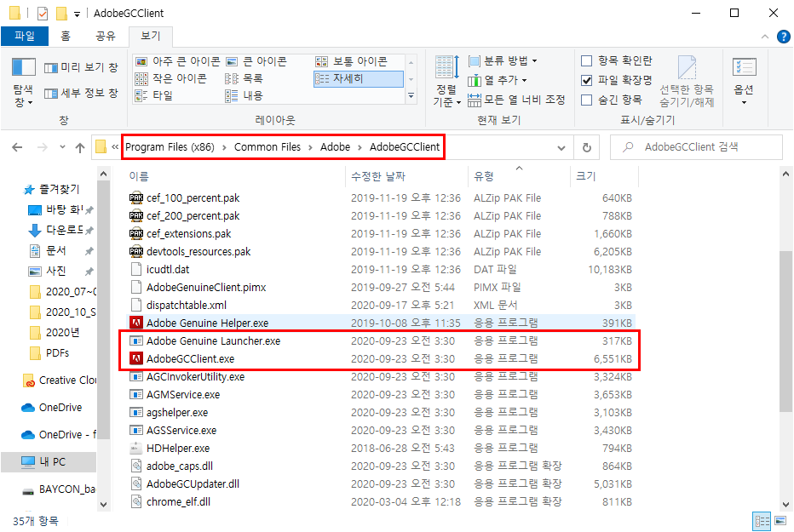This screenshot has width=794, height=532.
Task: Select AGMService.exe file
Action: (x=183, y=394)
